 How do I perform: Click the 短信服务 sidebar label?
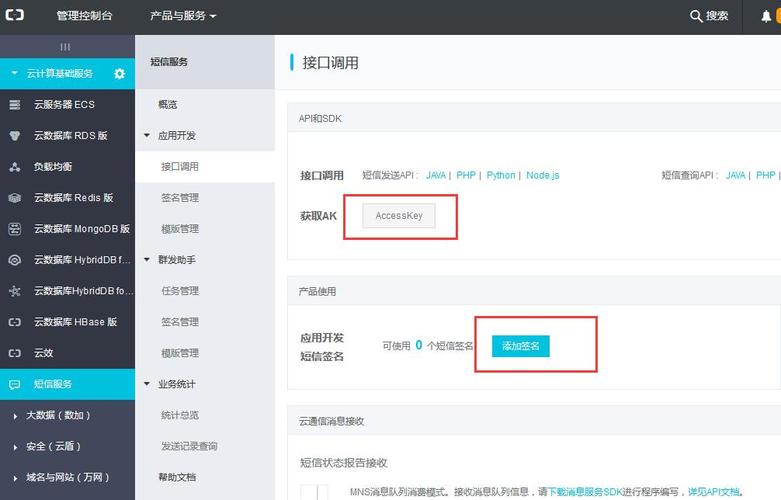tap(52, 384)
